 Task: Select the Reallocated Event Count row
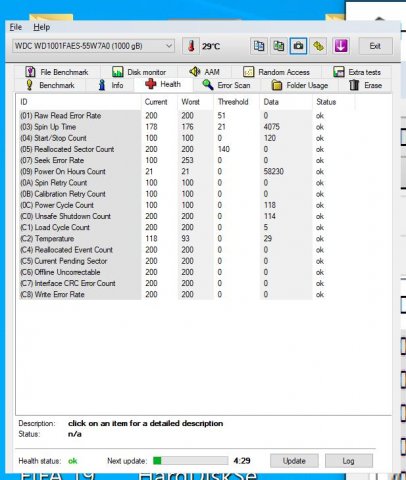click(187, 250)
